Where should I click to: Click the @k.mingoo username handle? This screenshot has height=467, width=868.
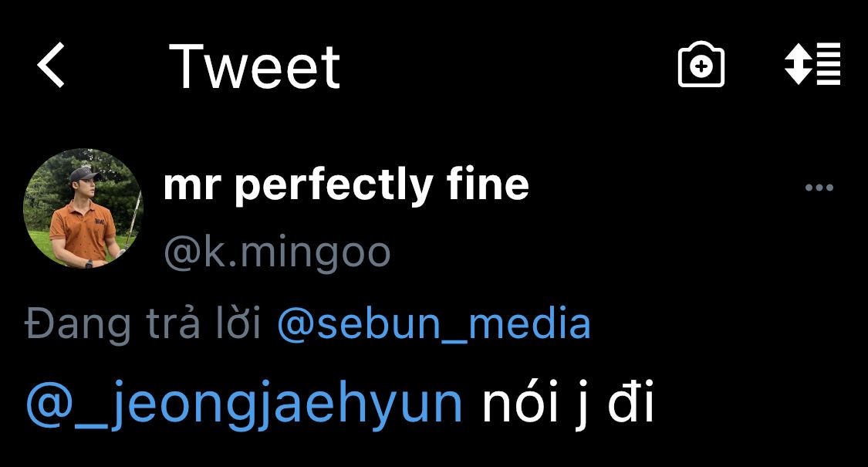tap(277, 254)
